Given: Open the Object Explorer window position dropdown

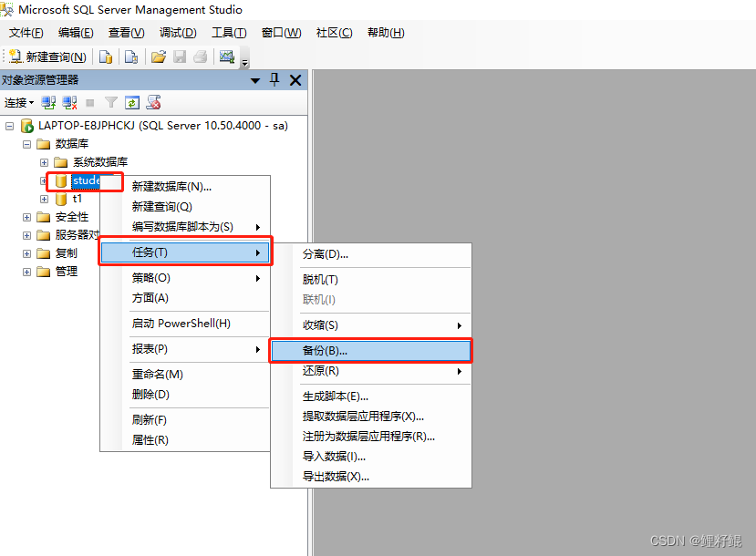Looking at the screenshot, I should 255,80.
